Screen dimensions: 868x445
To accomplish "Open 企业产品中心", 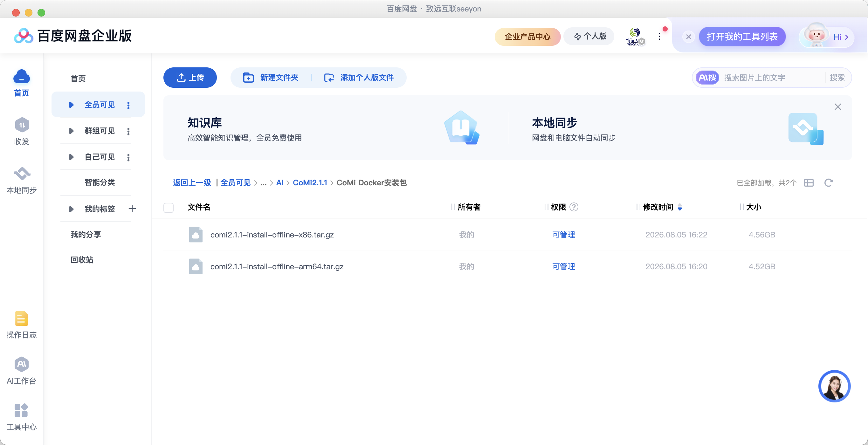I will 527,37.
